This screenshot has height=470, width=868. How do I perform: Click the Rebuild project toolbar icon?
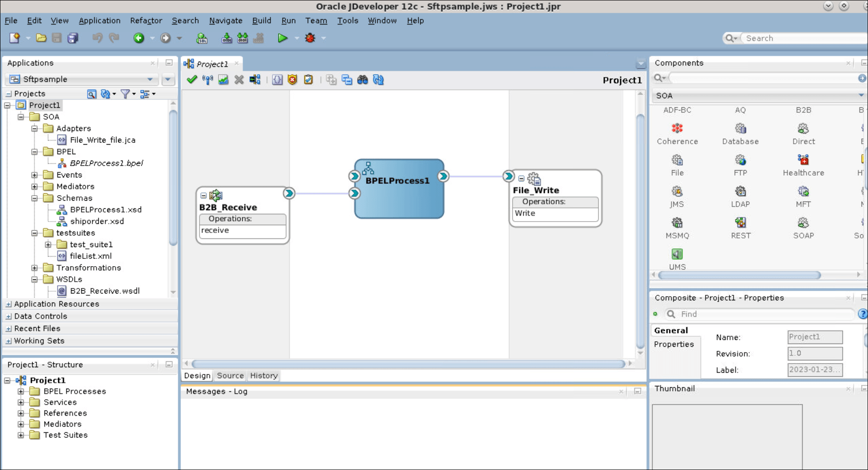pyautogui.click(x=243, y=38)
